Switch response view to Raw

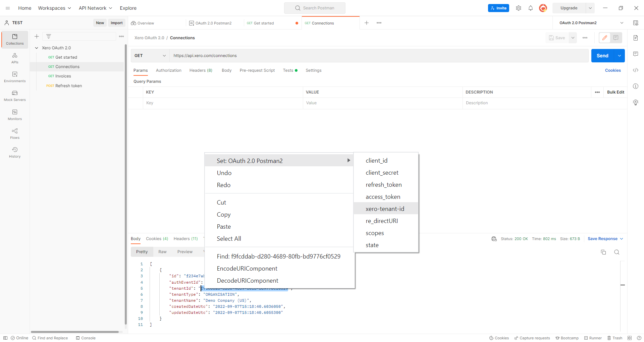[x=162, y=251]
